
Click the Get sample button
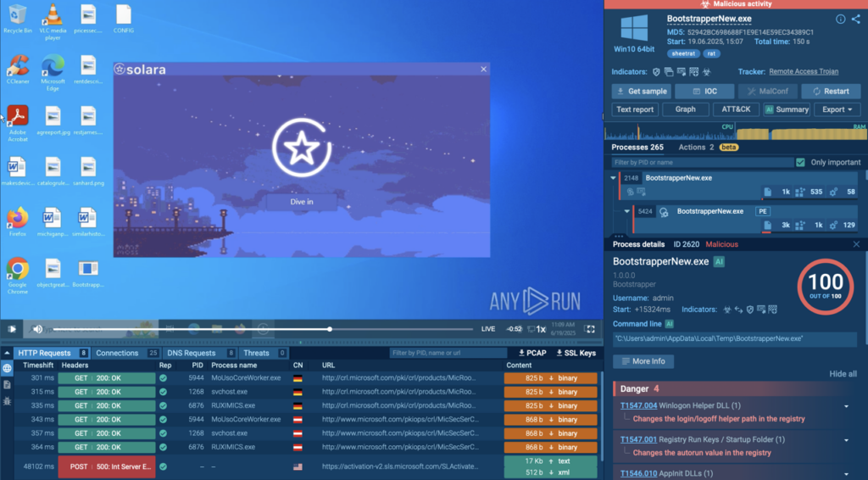pos(641,92)
